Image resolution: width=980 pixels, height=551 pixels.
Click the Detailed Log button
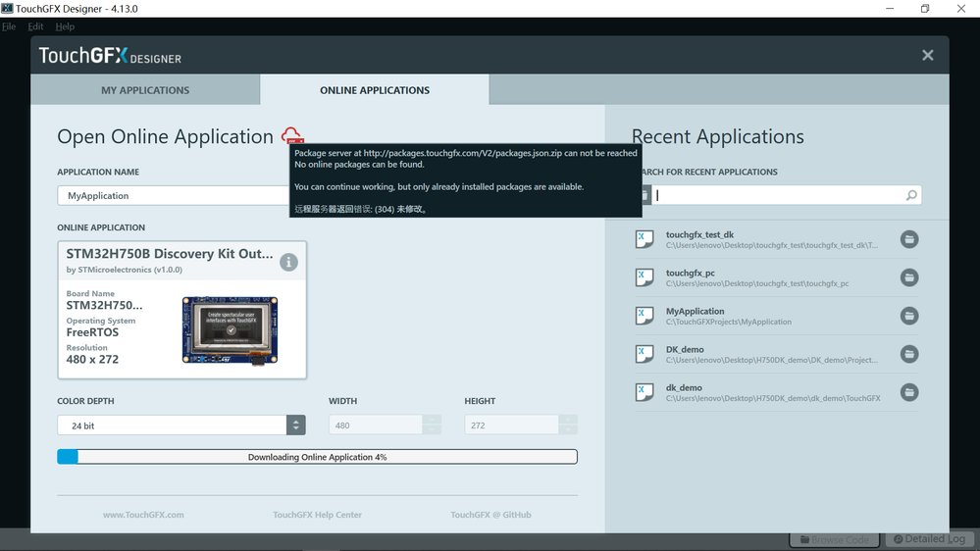coord(929,539)
